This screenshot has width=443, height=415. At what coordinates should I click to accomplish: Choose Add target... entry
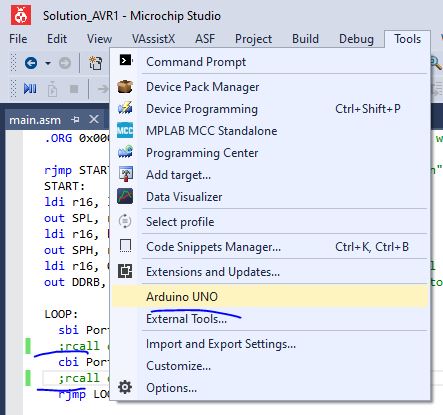pyautogui.click(x=270, y=175)
